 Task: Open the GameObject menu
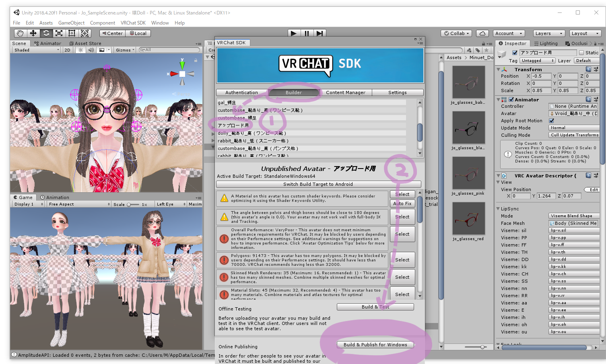tap(71, 23)
